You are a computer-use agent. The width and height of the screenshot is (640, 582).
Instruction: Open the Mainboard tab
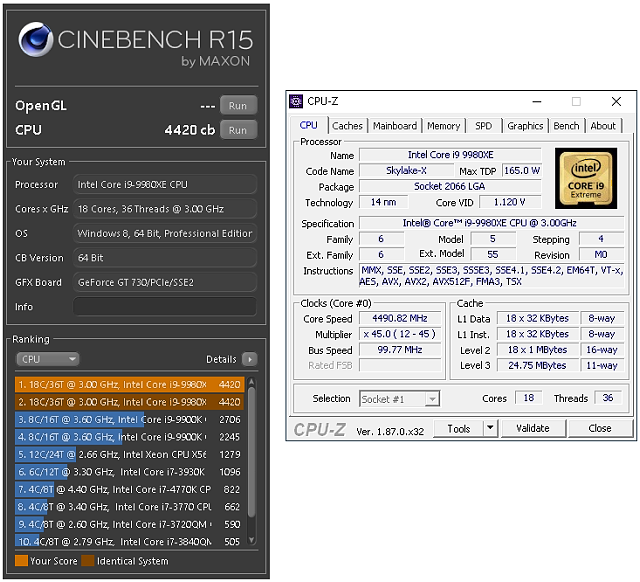click(x=395, y=126)
